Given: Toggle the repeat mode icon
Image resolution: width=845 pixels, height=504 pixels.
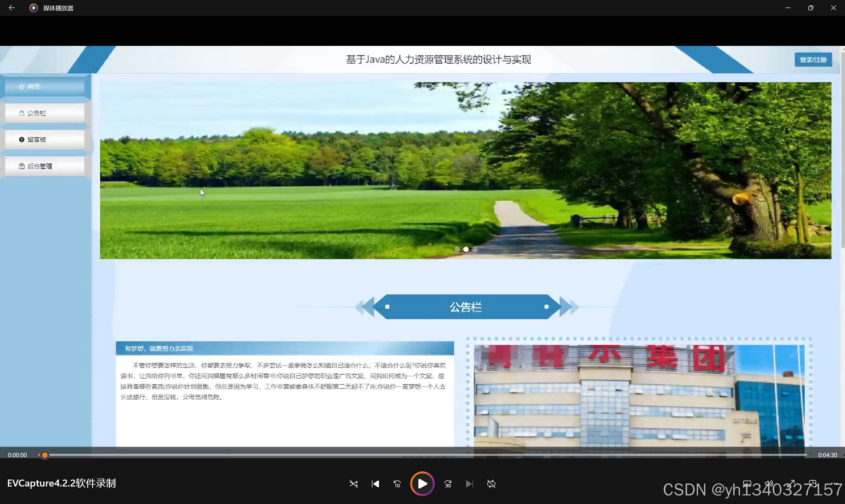Looking at the screenshot, I should pos(491,484).
